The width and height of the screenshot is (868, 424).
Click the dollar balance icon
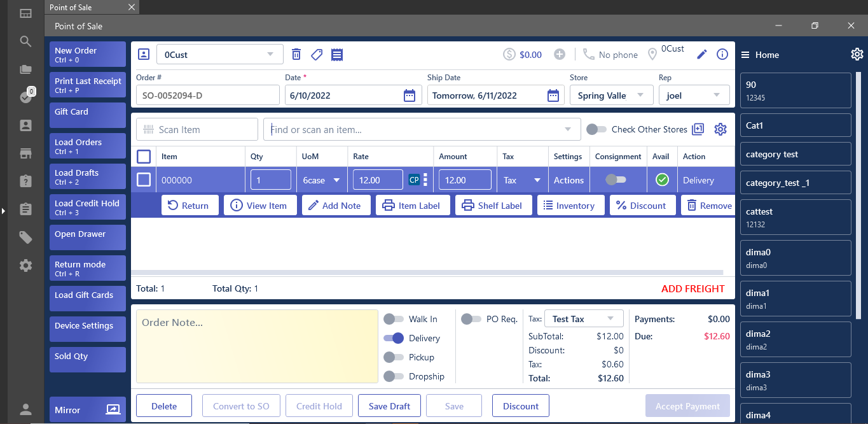coord(509,54)
